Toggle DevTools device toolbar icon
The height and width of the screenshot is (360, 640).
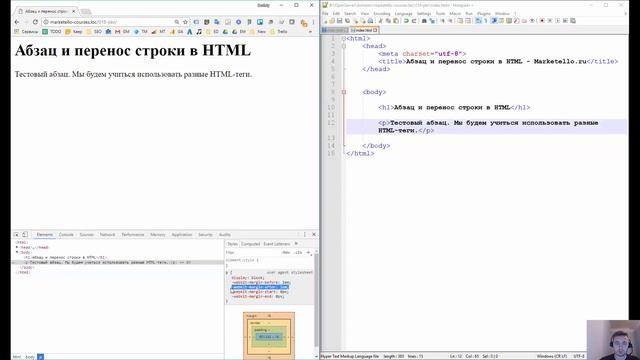[x=25, y=235]
